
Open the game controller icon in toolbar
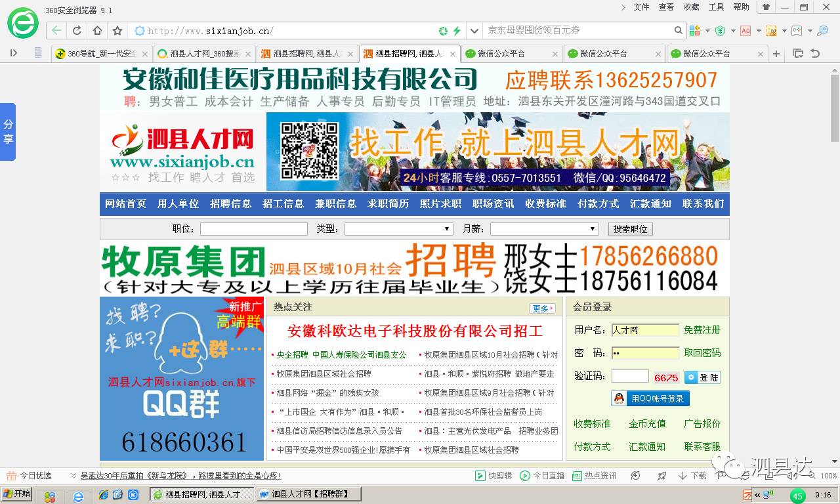[796, 30]
